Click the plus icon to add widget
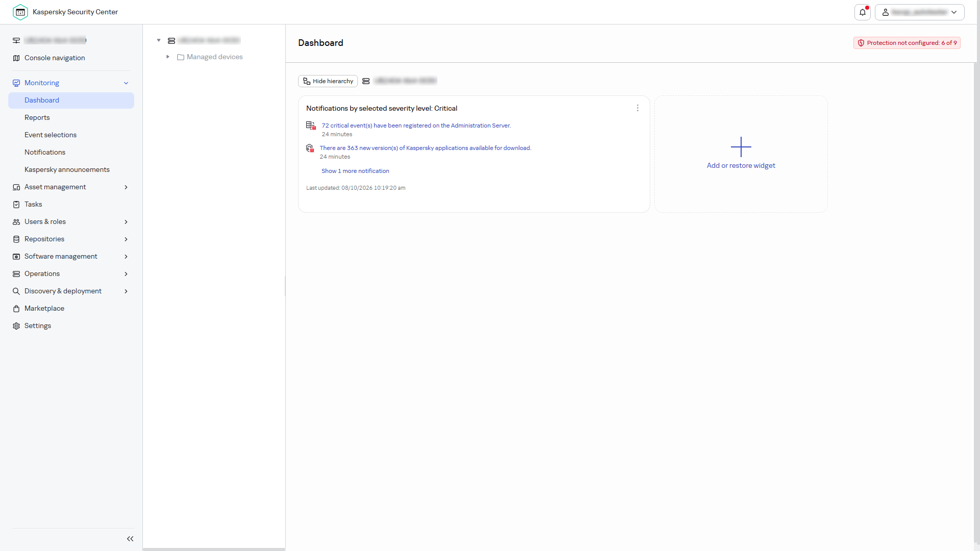The image size is (980, 551). (x=741, y=147)
